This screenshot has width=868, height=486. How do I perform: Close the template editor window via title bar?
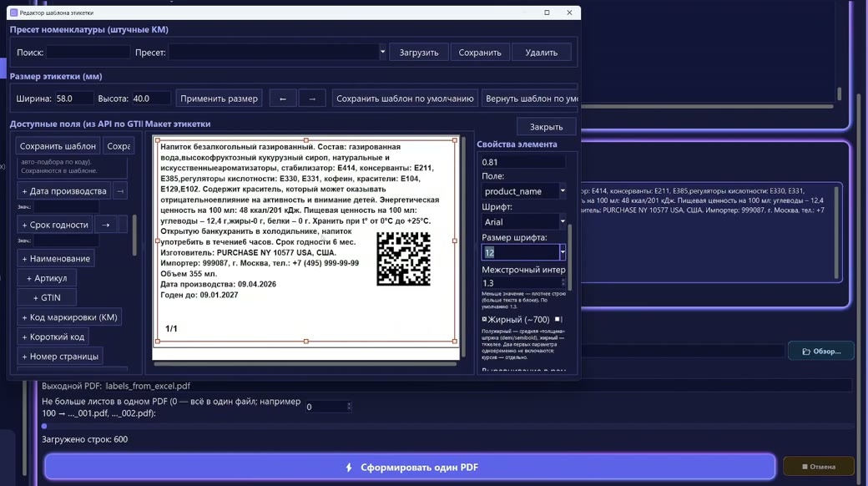click(569, 13)
